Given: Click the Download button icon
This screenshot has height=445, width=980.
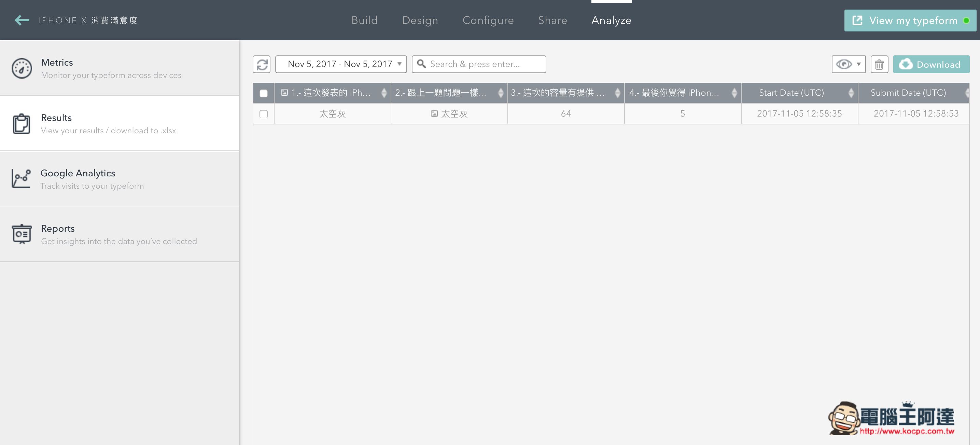Looking at the screenshot, I should click(906, 64).
